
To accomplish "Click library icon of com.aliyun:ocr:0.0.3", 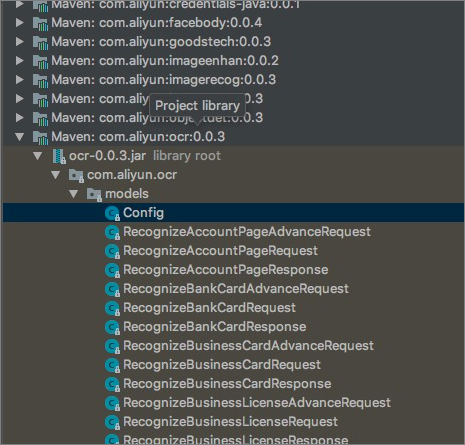I will click(x=40, y=137).
